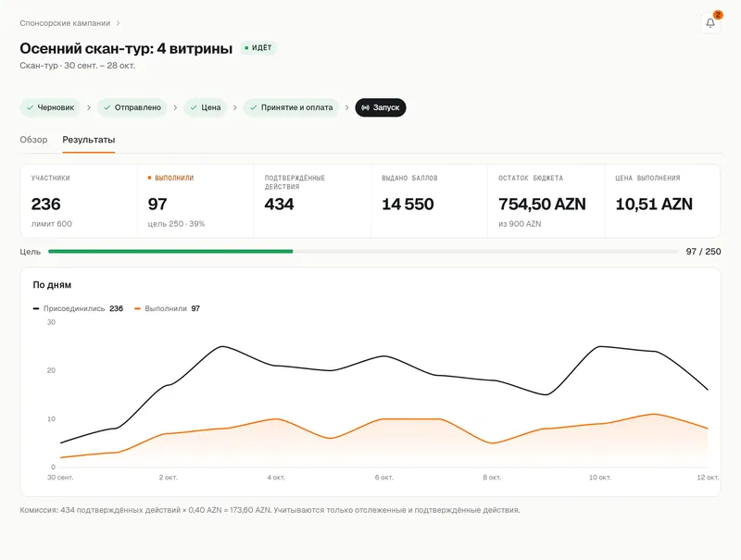Click the лимит 600 caption

[x=52, y=224]
